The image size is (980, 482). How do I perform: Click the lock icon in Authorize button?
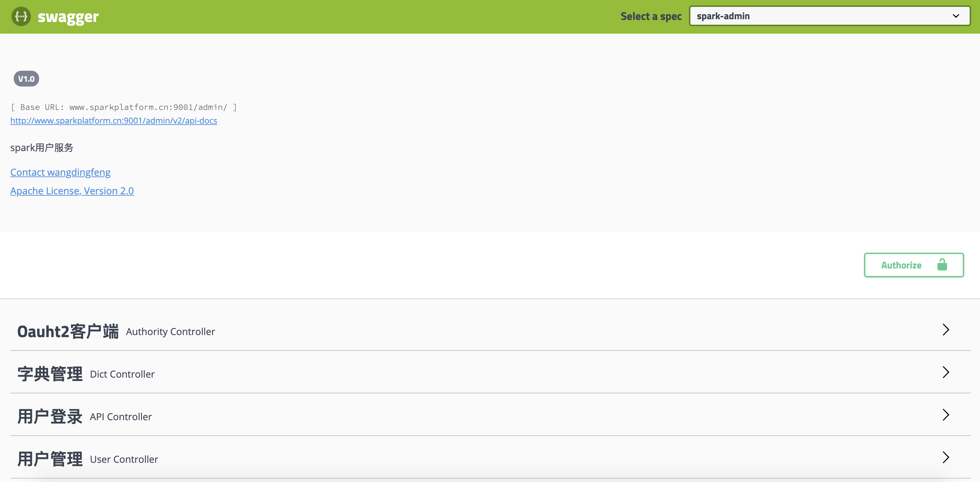[x=942, y=265]
